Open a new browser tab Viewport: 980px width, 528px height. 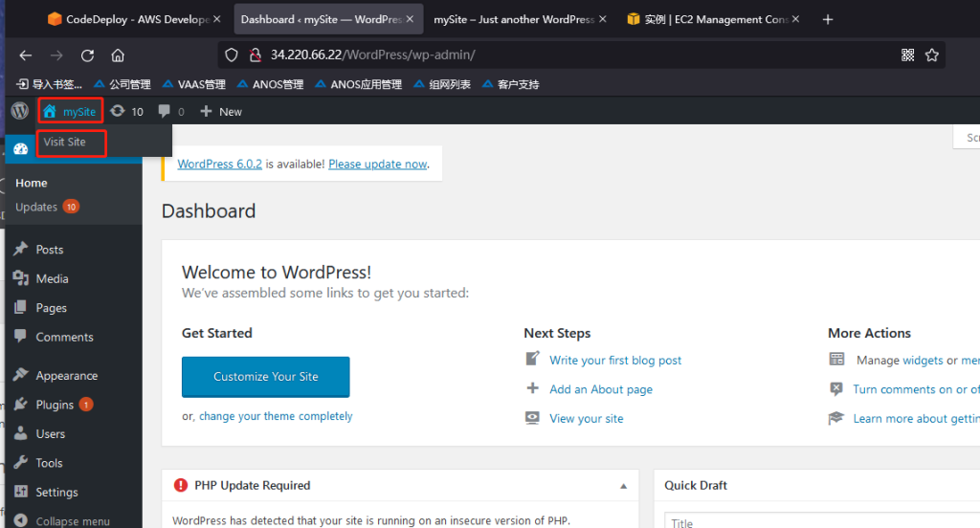click(x=828, y=19)
